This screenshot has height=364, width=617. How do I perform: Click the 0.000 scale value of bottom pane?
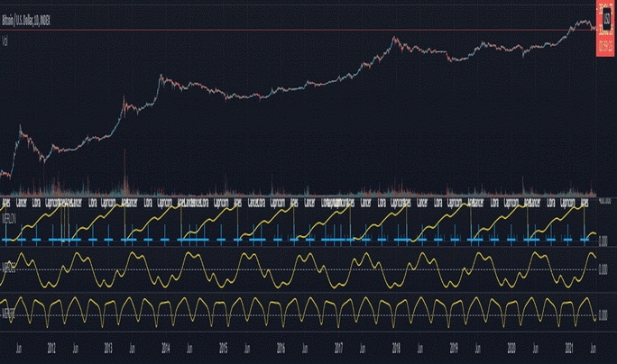pos(603,315)
